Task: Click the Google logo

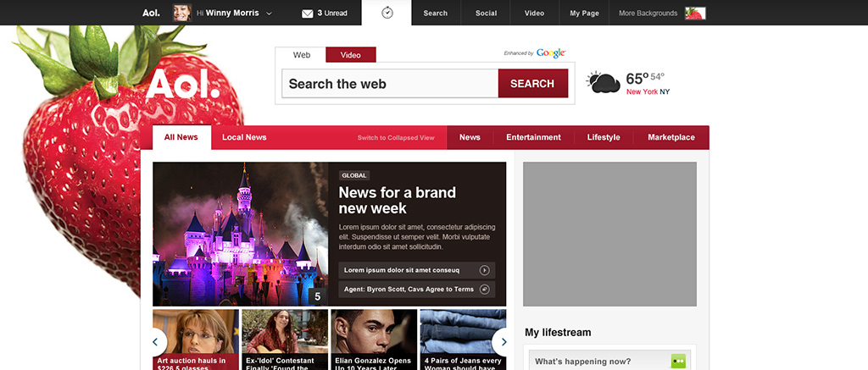Action: 551,53
